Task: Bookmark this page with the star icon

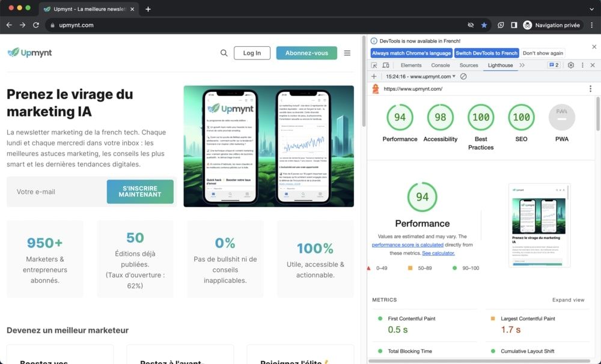Action: (x=484, y=25)
